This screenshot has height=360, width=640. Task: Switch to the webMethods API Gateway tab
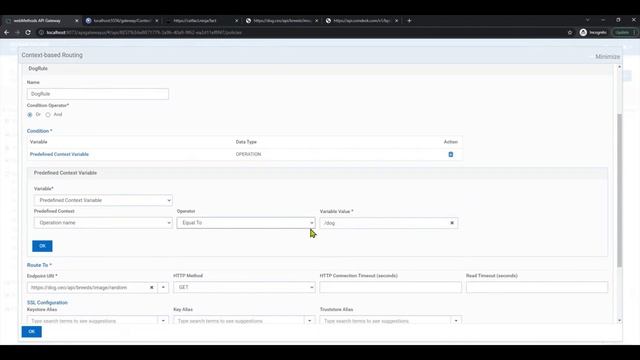coord(41,20)
